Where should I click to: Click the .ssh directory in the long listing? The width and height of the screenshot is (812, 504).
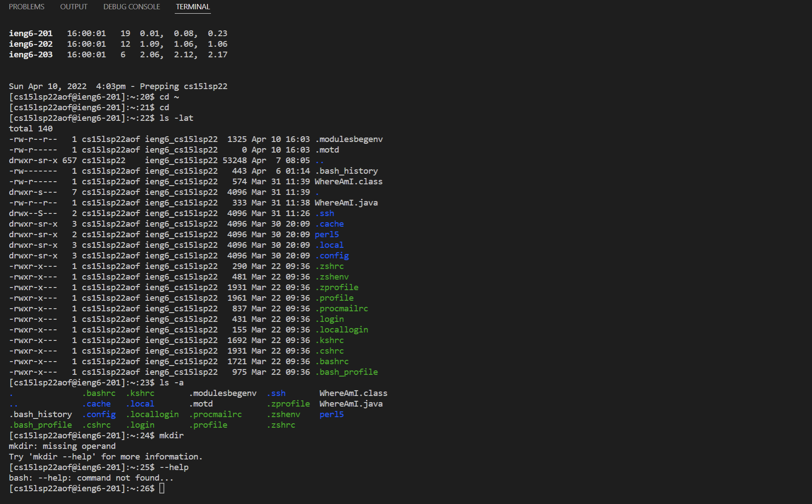click(325, 213)
